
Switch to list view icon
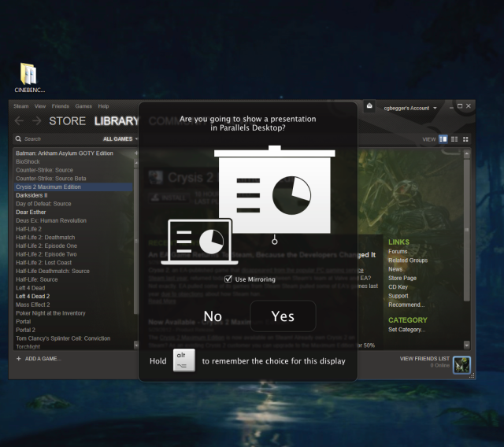(454, 139)
